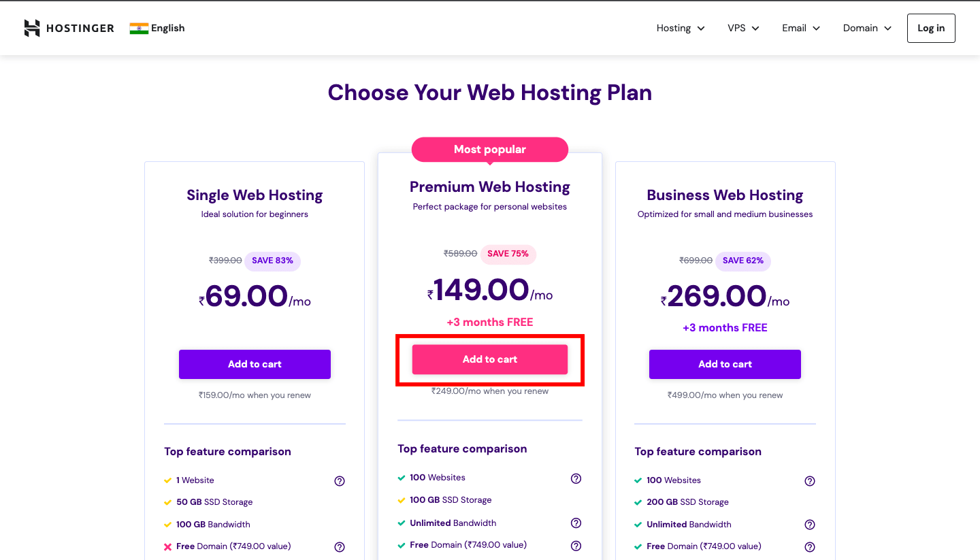
Task: Click the red cross beside Single plan's Free Domain
Action: pyautogui.click(x=167, y=546)
